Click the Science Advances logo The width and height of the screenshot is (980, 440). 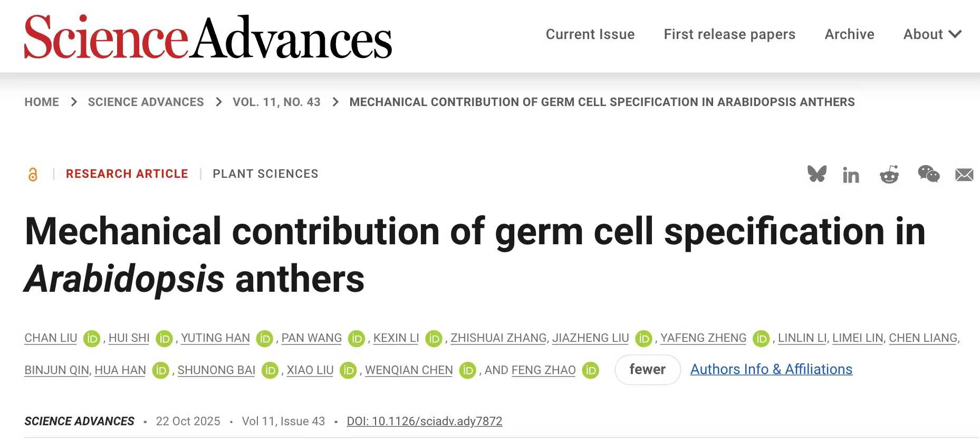click(208, 36)
